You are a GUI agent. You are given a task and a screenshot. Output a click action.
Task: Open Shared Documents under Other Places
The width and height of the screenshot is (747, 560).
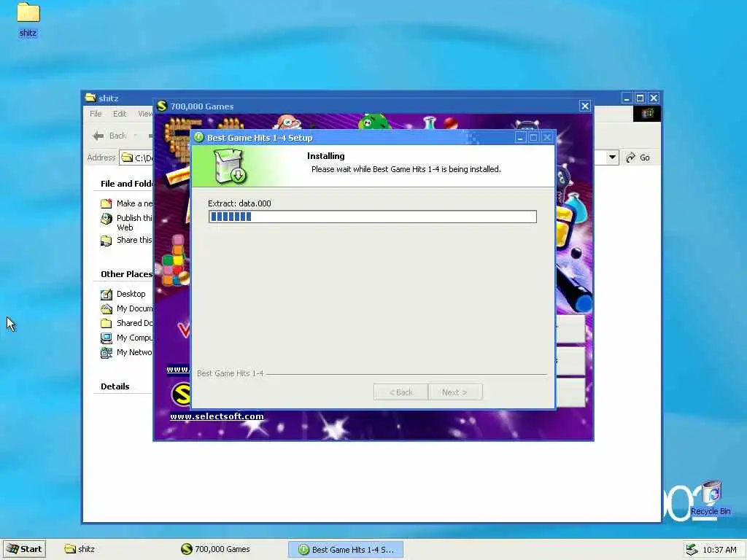[x=134, y=323]
